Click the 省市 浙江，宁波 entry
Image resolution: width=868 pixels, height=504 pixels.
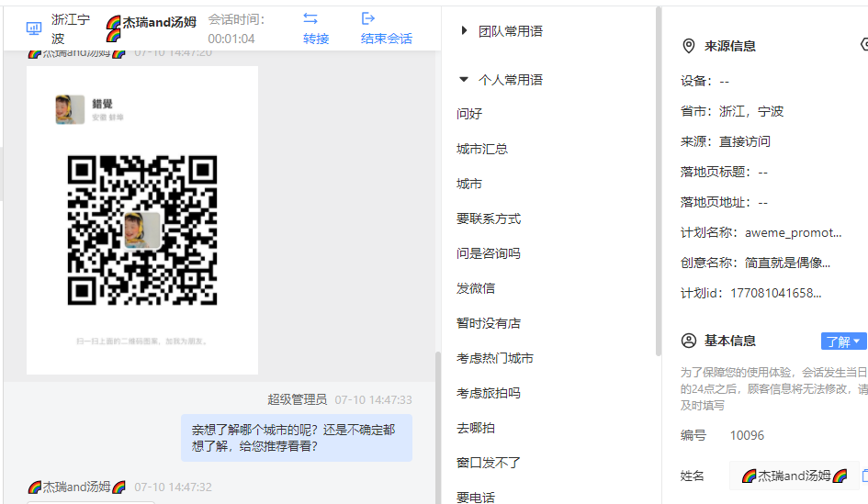(x=732, y=111)
